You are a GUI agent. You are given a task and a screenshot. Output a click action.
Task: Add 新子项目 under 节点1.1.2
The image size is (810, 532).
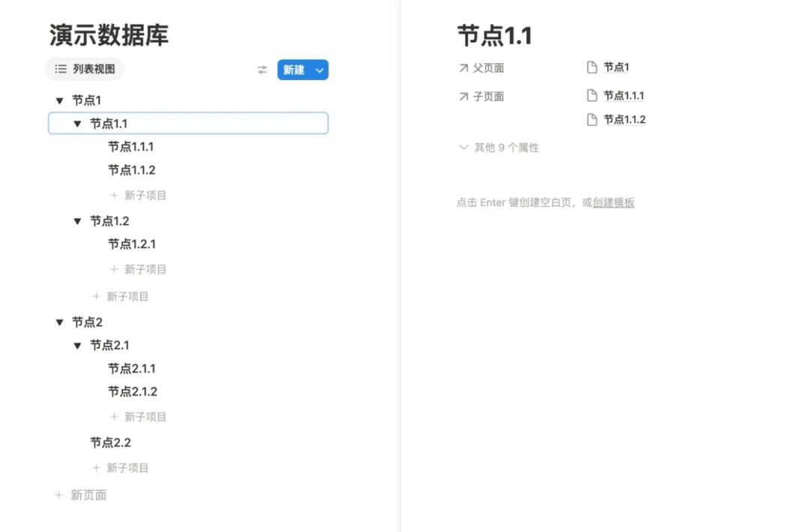(x=139, y=196)
